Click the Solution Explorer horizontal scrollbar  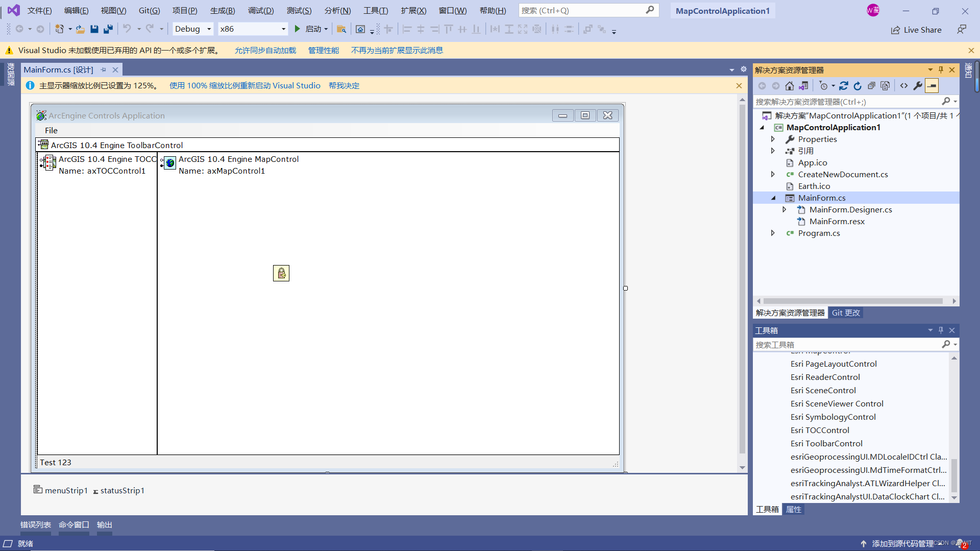coord(853,301)
